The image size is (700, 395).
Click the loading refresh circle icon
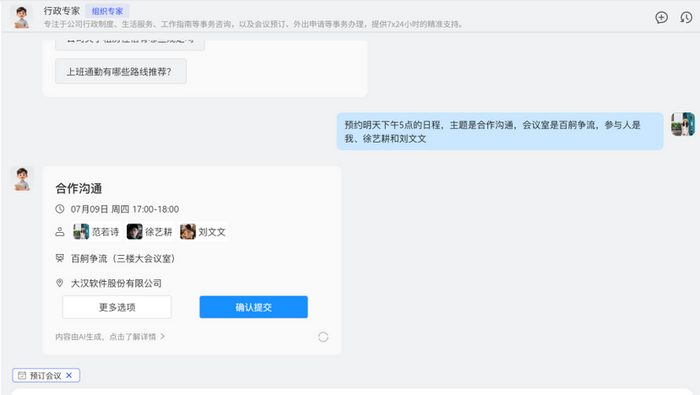point(323,337)
